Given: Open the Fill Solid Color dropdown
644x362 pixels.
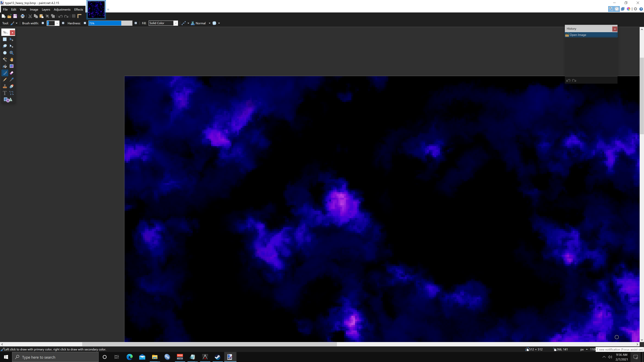Looking at the screenshot, I should [x=163, y=23].
